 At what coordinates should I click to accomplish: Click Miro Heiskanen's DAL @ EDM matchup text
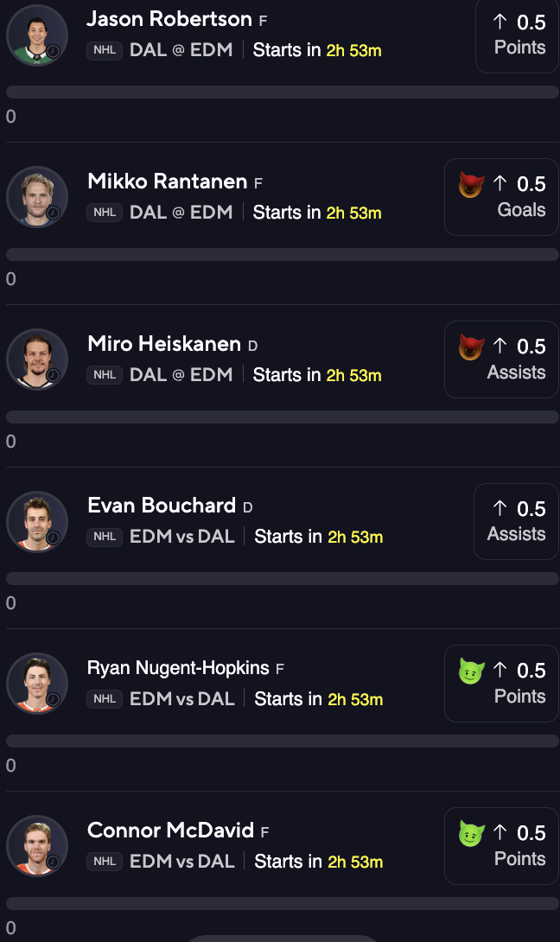181,375
